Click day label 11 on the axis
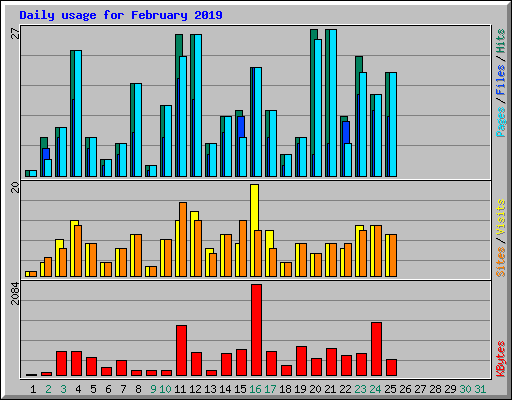Viewport: 512px width, 400px height. coord(180,389)
